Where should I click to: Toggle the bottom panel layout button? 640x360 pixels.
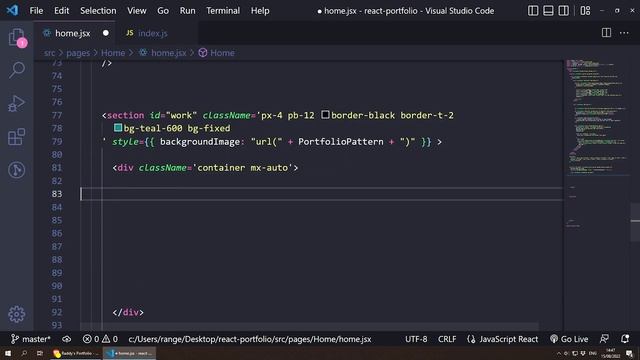pos(548,11)
